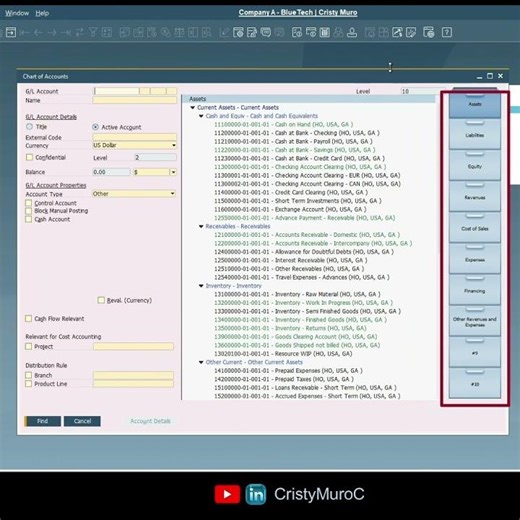
Task: Switch to the Liabilities drawer
Action: [x=475, y=134]
